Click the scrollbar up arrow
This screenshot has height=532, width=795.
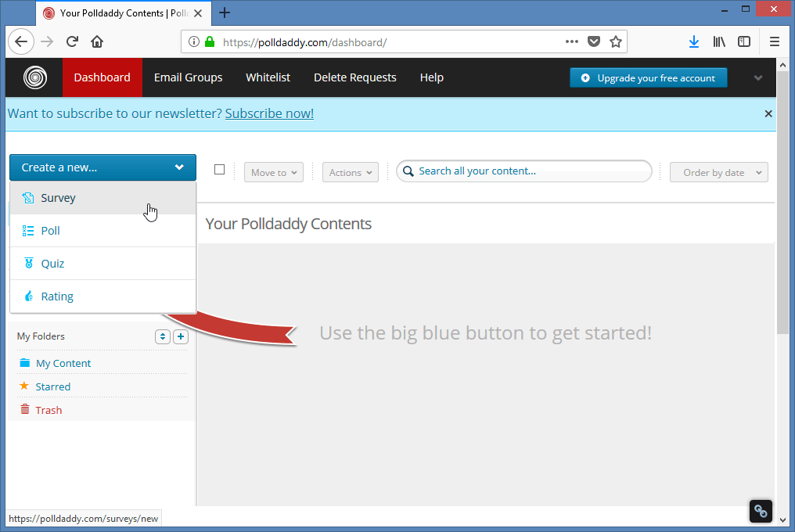[782, 65]
